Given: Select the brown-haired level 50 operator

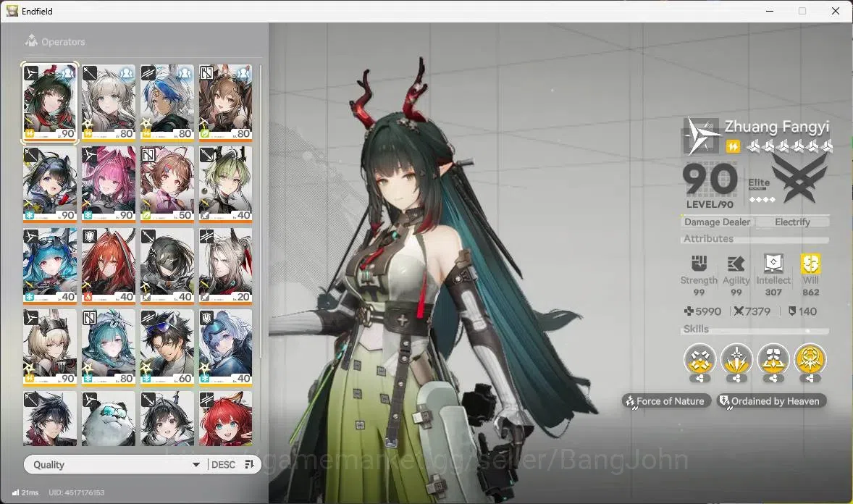Looking at the screenshot, I should 167,184.
